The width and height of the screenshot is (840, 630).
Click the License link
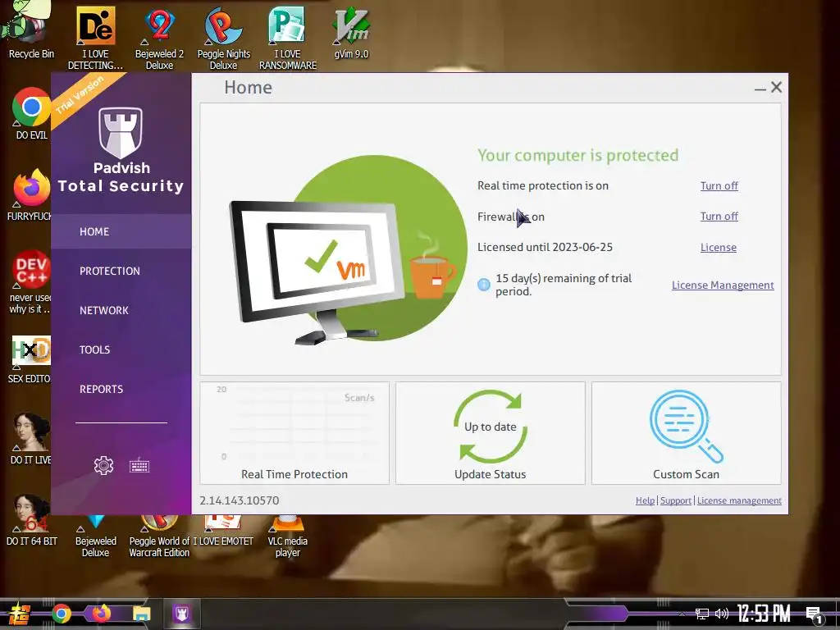point(719,248)
